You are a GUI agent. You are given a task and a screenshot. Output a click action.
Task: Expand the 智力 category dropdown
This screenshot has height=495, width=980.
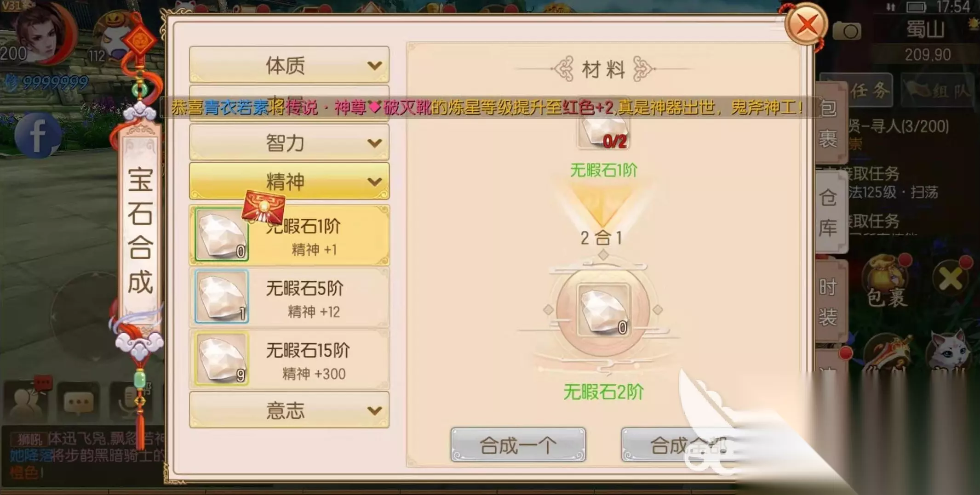(289, 143)
